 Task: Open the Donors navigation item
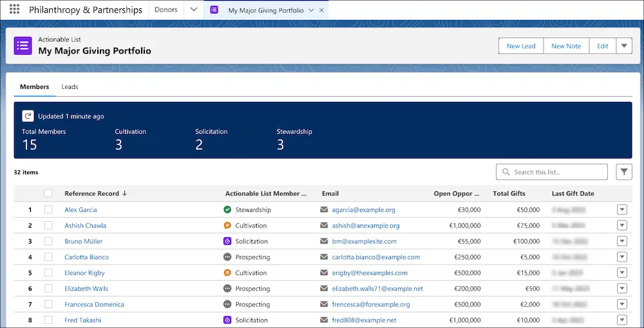click(166, 10)
